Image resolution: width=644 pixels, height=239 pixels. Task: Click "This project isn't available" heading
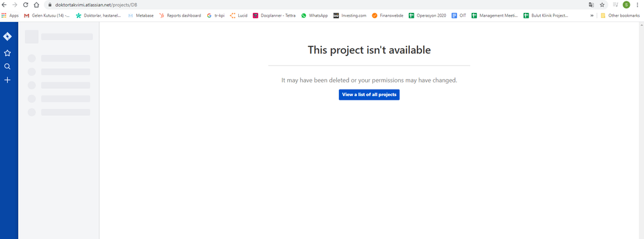point(369,50)
